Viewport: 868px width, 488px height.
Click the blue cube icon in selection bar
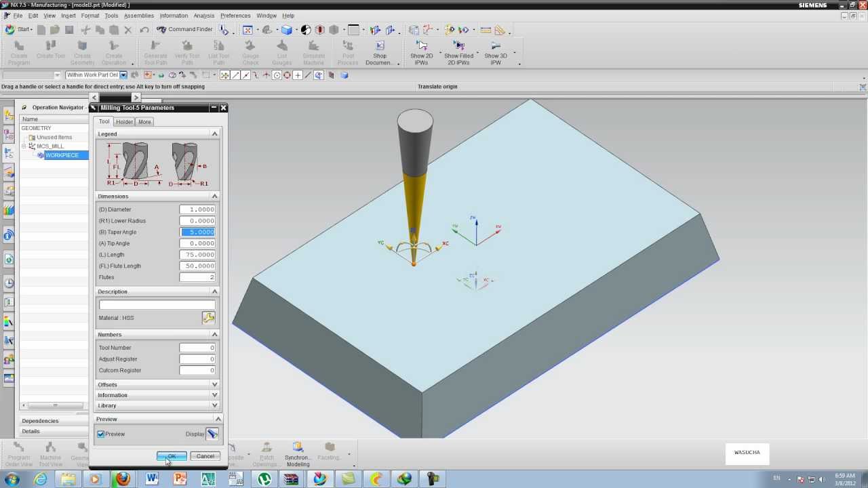point(344,75)
